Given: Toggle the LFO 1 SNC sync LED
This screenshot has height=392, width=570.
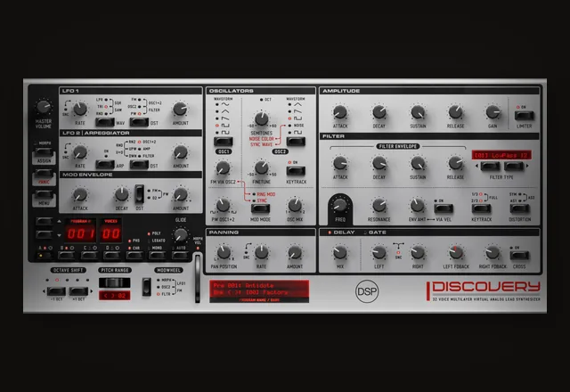Looking at the screenshot, I should coord(66,109).
